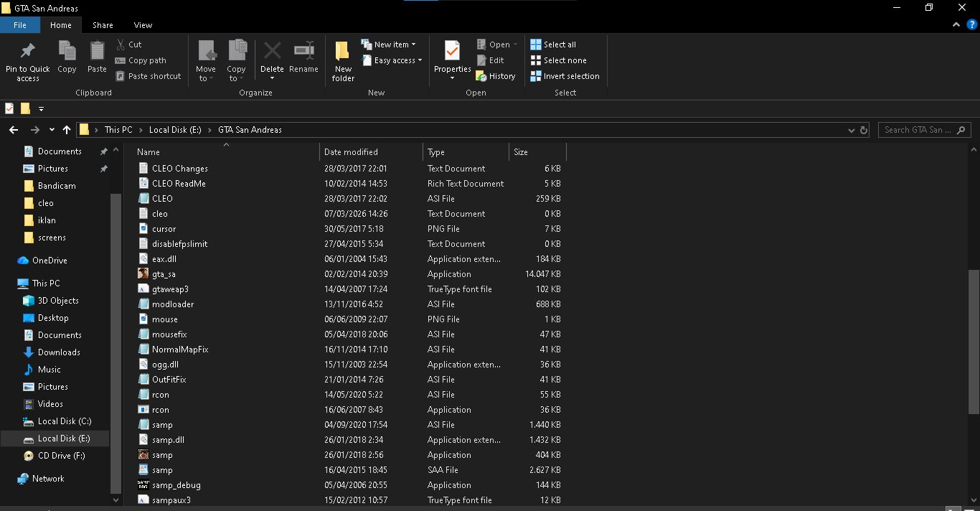The width and height of the screenshot is (980, 511).
Task: Create a New folder from the ribbon
Action: tap(343, 61)
